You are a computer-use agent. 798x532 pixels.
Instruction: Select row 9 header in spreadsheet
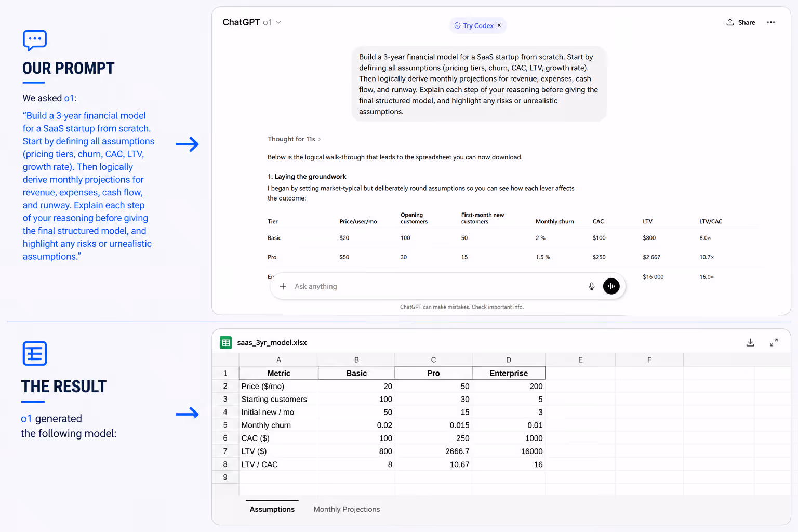click(225, 477)
